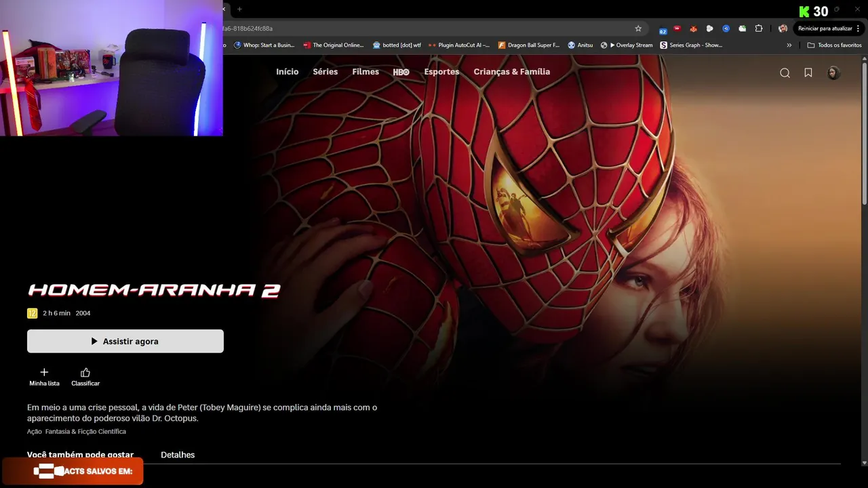
Task: Click the red fast-forward extension icon
Action: (677, 28)
